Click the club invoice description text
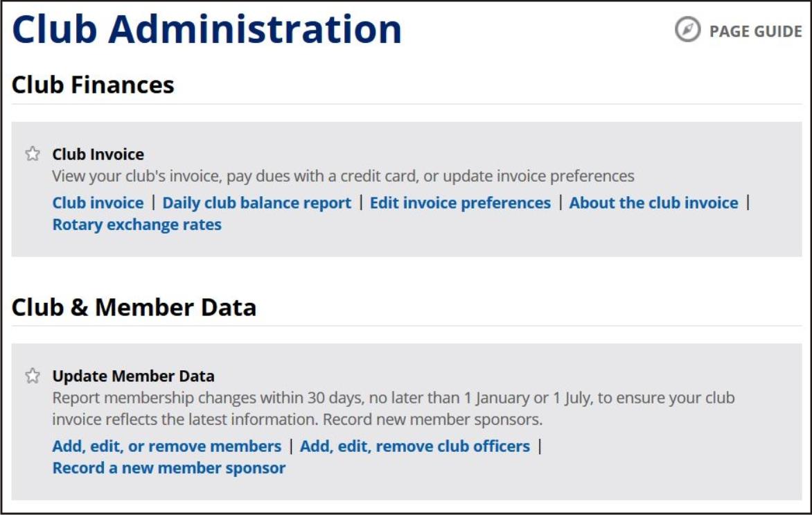Viewport: 812px width, 515px height. coord(343,176)
